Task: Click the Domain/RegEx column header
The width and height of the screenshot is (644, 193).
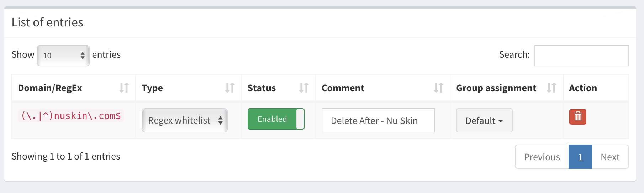Action: coord(50,88)
